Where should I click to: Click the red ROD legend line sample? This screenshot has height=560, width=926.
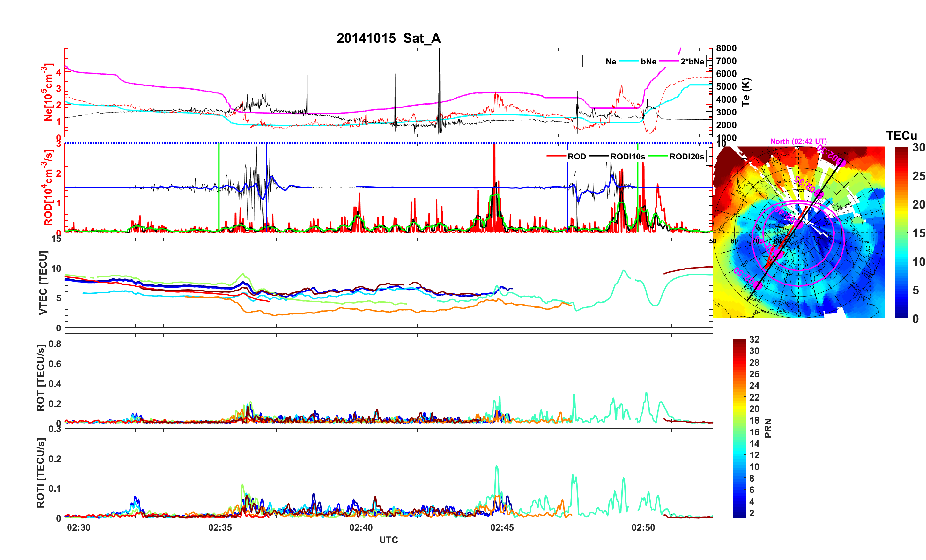click(x=556, y=156)
